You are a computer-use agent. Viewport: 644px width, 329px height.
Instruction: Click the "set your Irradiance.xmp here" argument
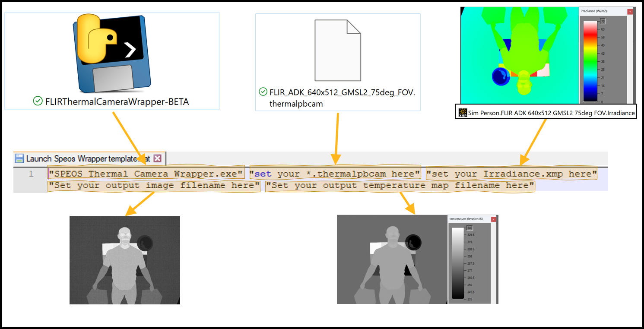[x=511, y=174]
